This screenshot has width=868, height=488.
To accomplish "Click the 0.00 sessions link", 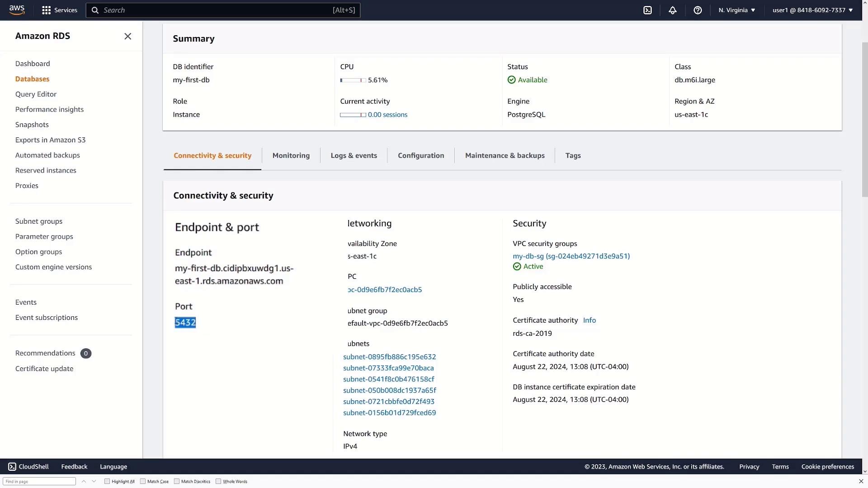I will pos(387,115).
